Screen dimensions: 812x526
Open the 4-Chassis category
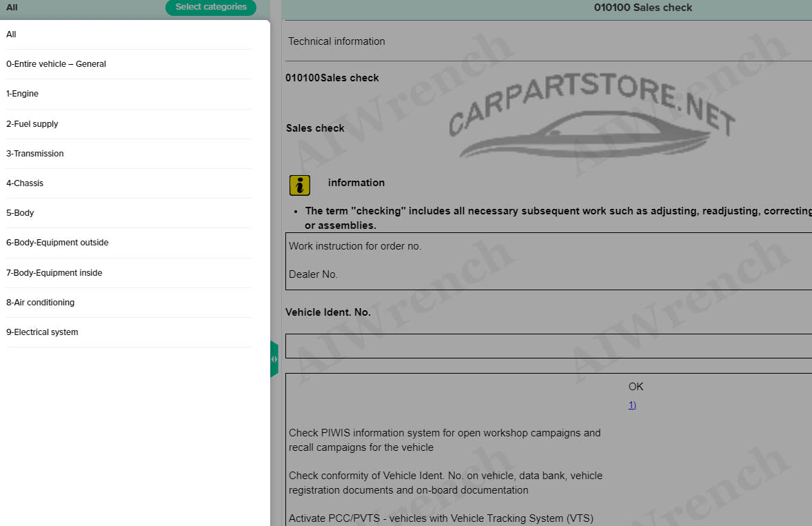25,183
